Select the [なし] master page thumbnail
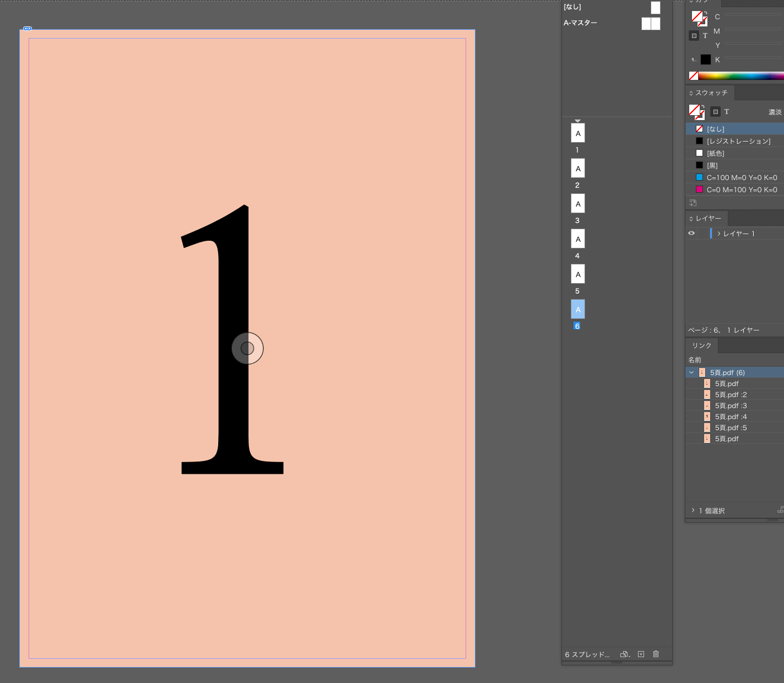784x683 pixels. pyautogui.click(x=656, y=7)
